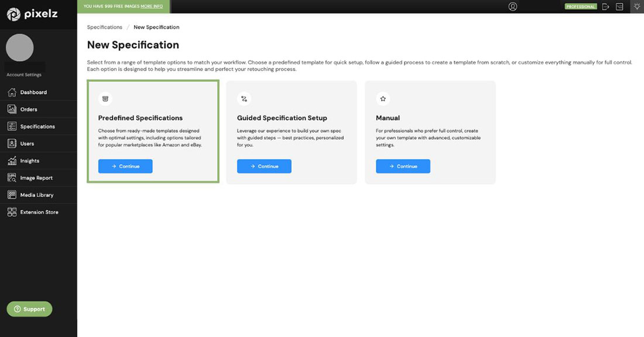Open the green Support button
This screenshot has width=644, height=337.
pyautogui.click(x=29, y=309)
